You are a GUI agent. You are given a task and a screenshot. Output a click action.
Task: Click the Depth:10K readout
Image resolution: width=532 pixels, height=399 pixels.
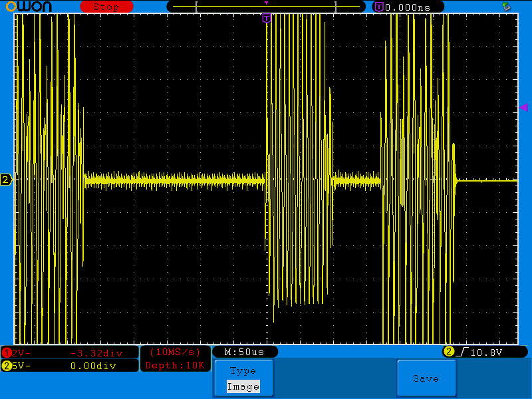175,365
